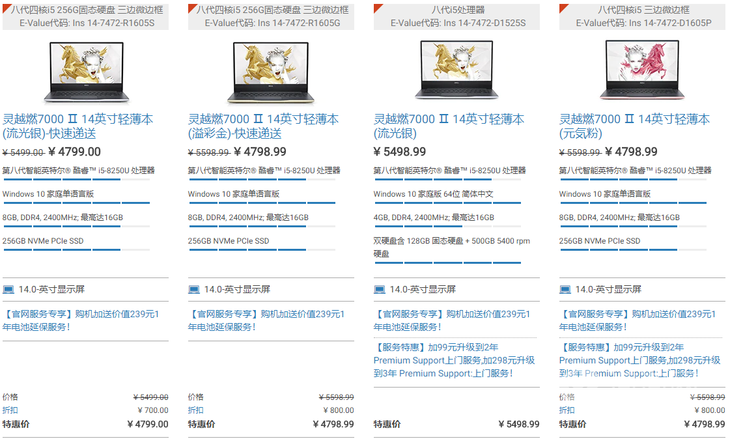
Task: Click 折扣 link on D1605P card
Action: [566, 410]
